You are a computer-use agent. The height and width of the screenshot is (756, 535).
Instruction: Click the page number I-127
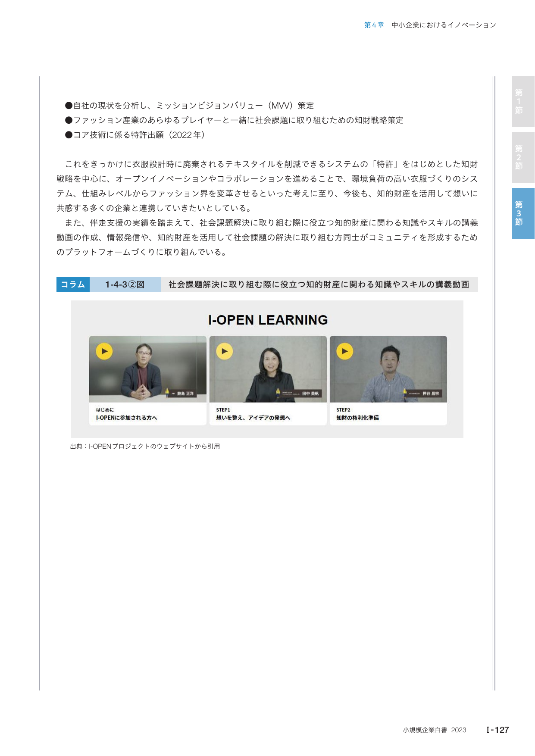point(497,730)
